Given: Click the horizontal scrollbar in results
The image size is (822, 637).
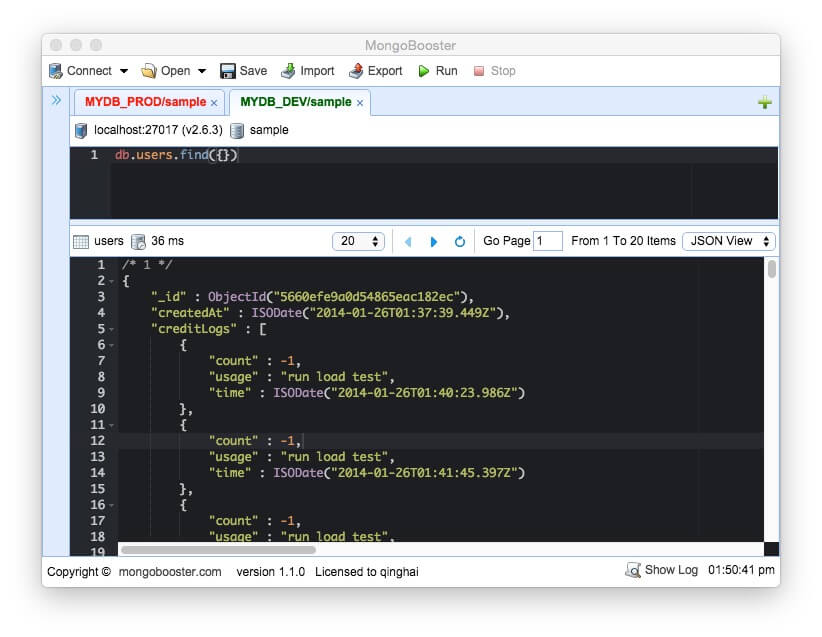Looking at the screenshot, I should click(218, 549).
